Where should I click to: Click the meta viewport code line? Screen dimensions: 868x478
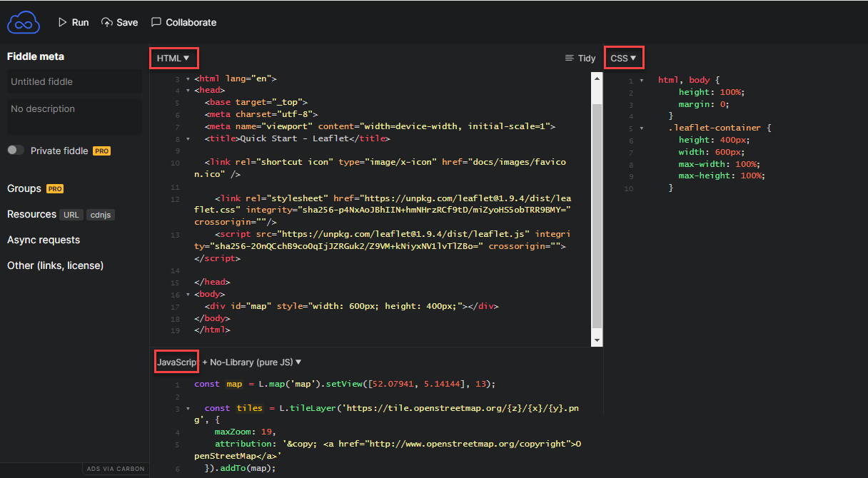tap(380, 126)
